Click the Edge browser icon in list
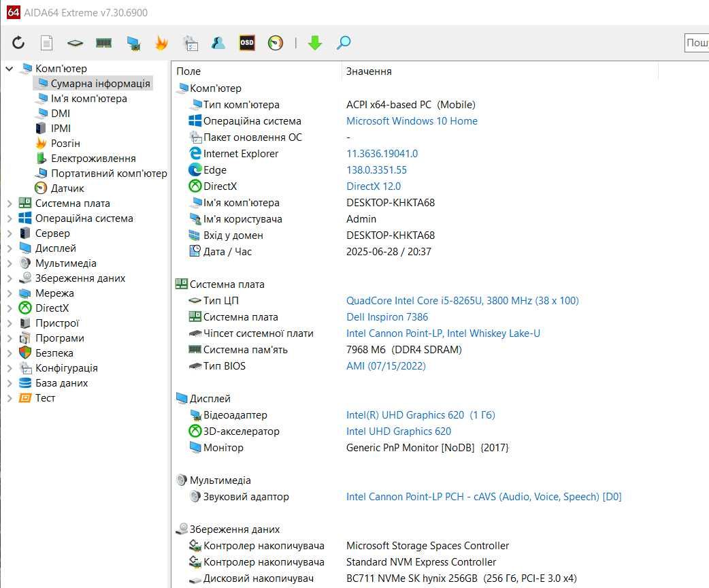This screenshot has height=588, width=709. tap(195, 169)
